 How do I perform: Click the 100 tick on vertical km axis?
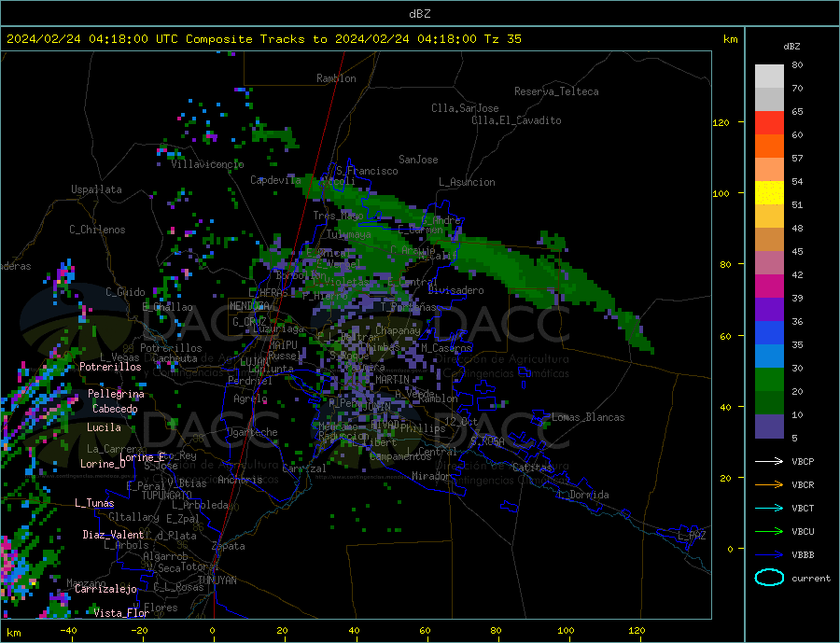(x=721, y=193)
